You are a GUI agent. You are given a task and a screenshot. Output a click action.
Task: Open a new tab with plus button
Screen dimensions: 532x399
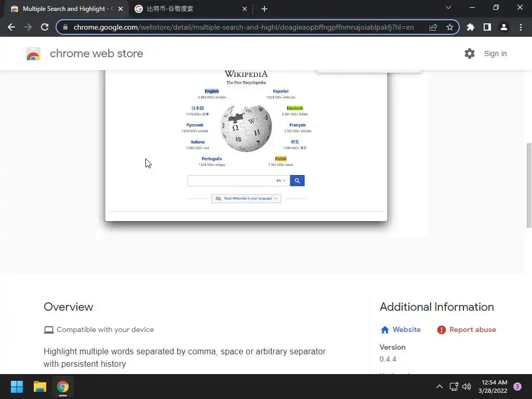coord(264,9)
